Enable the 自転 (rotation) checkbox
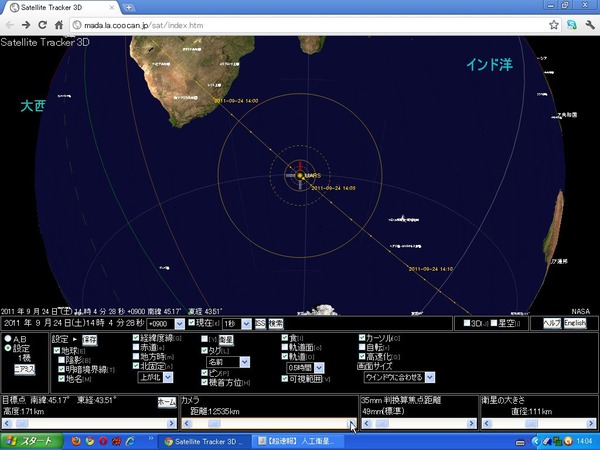This screenshot has height=450, width=600. [362, 347]
